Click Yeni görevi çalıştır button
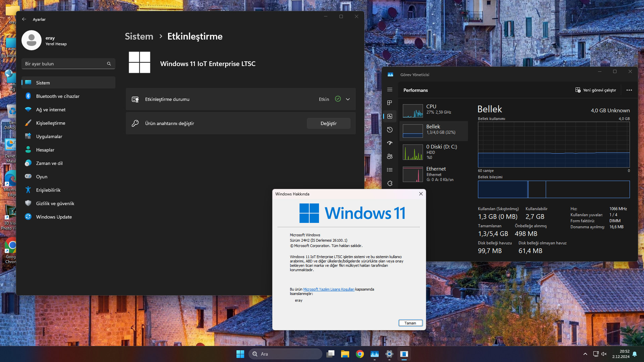 click(x=596, y=90)
